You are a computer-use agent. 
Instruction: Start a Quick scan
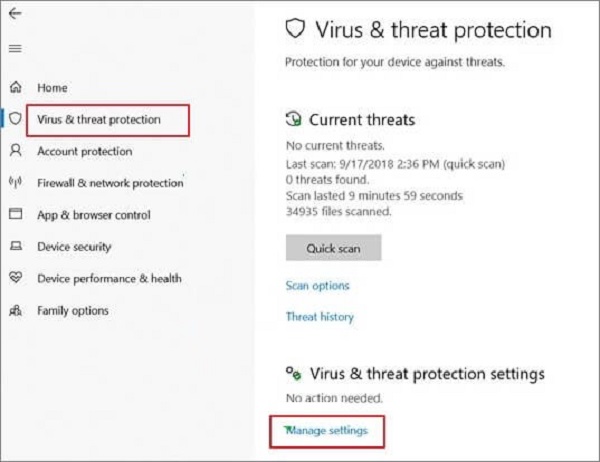(333, 247)
